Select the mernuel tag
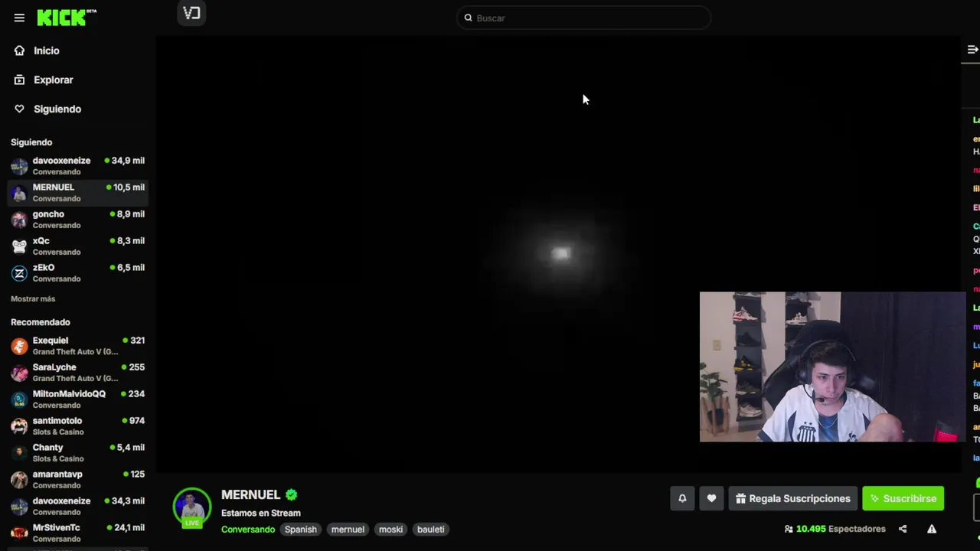Image resolution: width=980 pixels, height=551 pixels. point(348,530)
